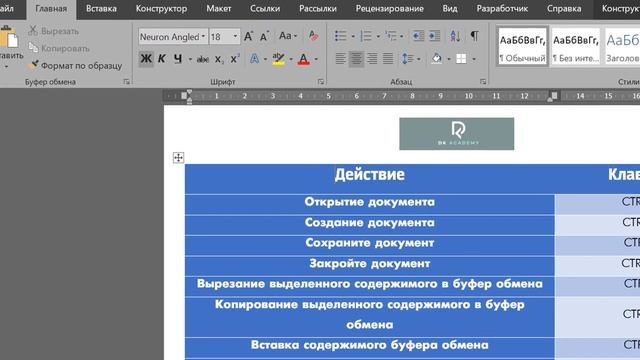Image resolution: width=640 pixels, height=360 pixels.
Task: Open the Вид tab
Action: (x=450, y=9)
